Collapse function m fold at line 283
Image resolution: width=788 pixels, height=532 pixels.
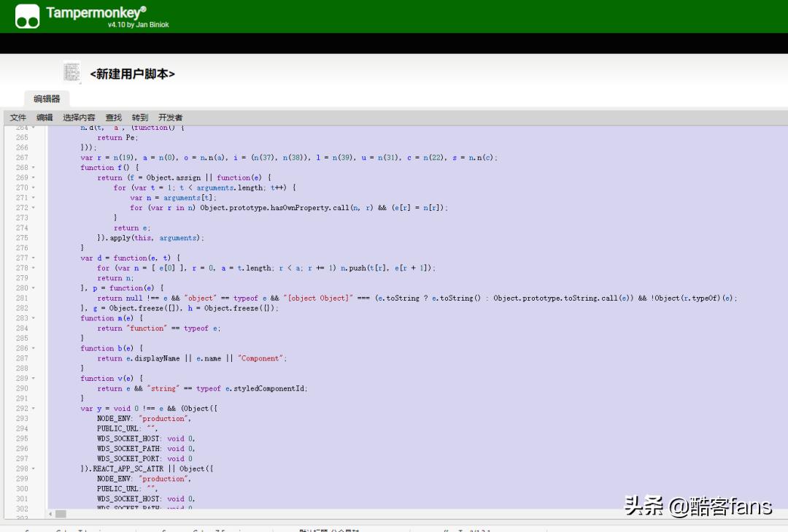(34, 318)
